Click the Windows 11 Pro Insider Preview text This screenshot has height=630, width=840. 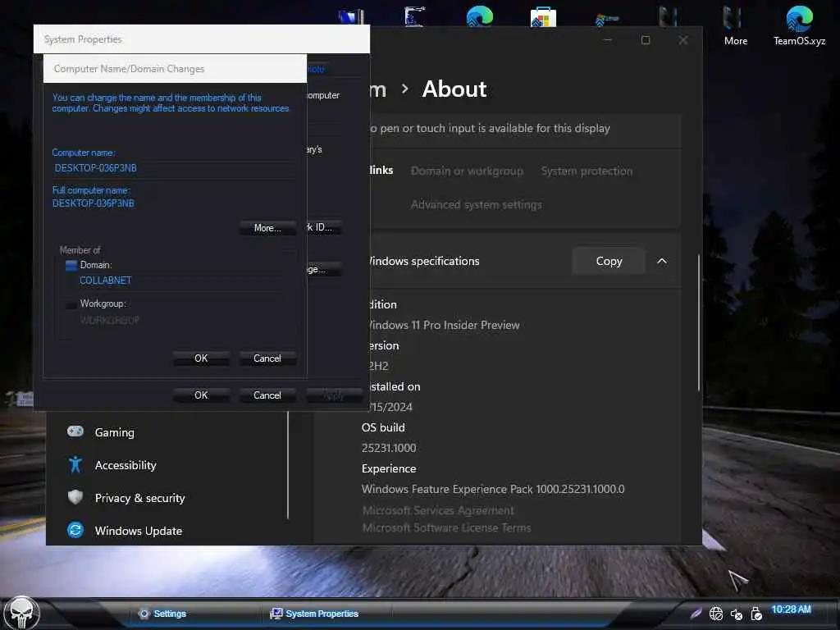point(444,325)
